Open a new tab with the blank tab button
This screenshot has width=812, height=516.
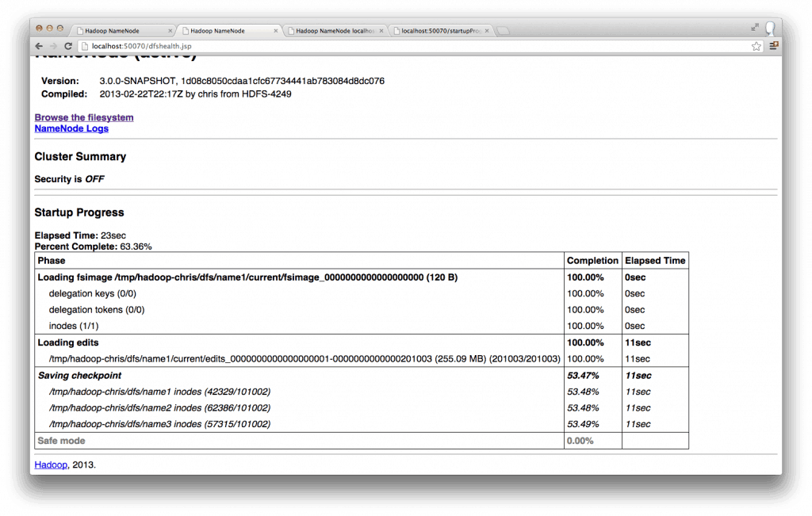click(502, 31)
